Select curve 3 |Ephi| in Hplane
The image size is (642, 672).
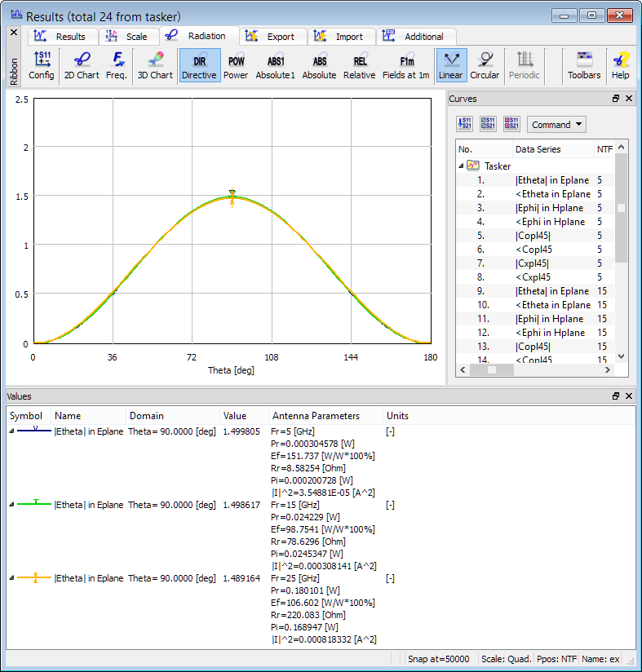(550, 208)
